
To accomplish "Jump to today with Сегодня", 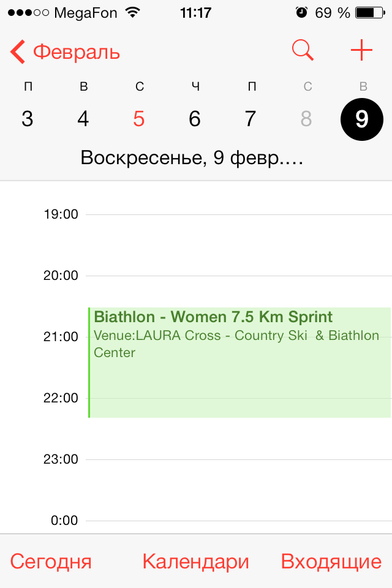I will pyautogui.click(x=51, y=561).
